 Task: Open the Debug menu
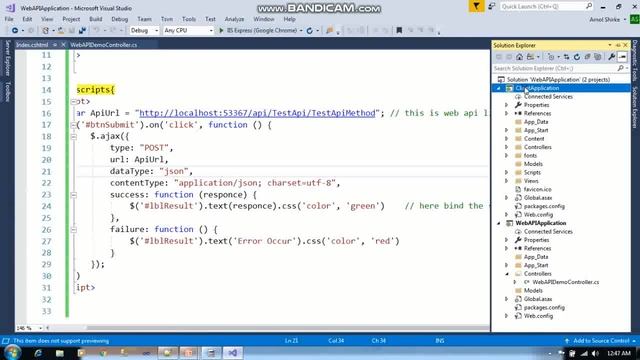click(119, 19)
